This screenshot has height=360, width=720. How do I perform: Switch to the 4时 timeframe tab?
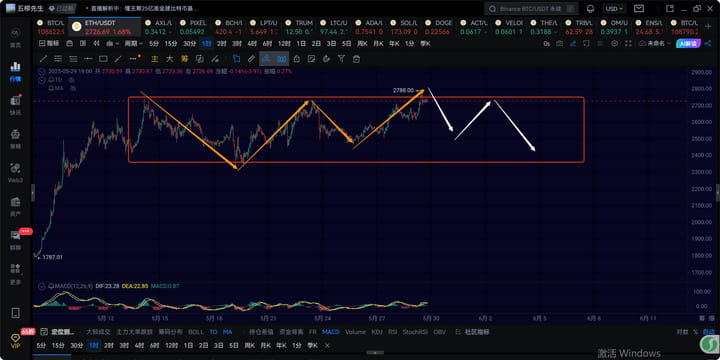click(x=252, y=44)
